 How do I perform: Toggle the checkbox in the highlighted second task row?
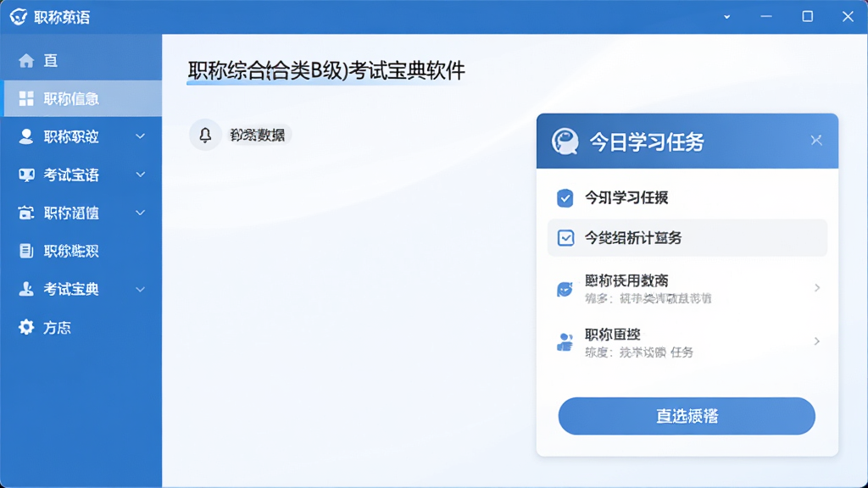[565, 238]
